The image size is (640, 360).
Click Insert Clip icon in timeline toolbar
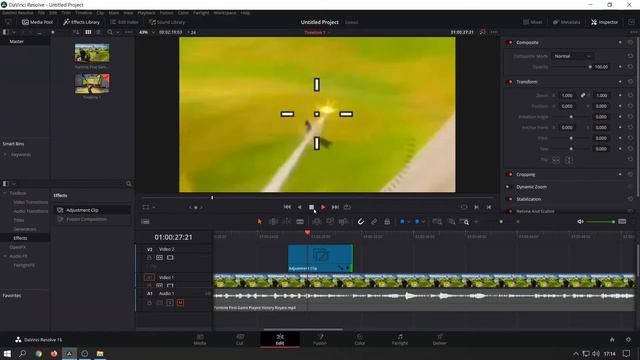(316, 222)
